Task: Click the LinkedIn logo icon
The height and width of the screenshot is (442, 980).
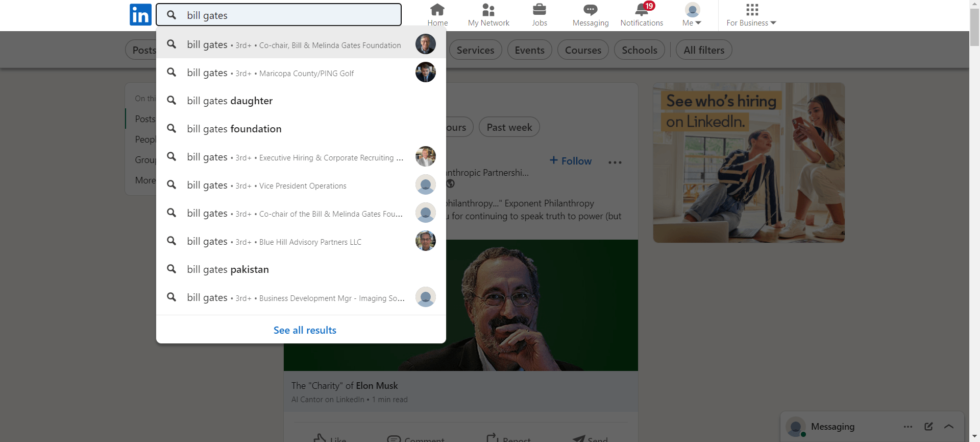Action: [x=140, y=15]
